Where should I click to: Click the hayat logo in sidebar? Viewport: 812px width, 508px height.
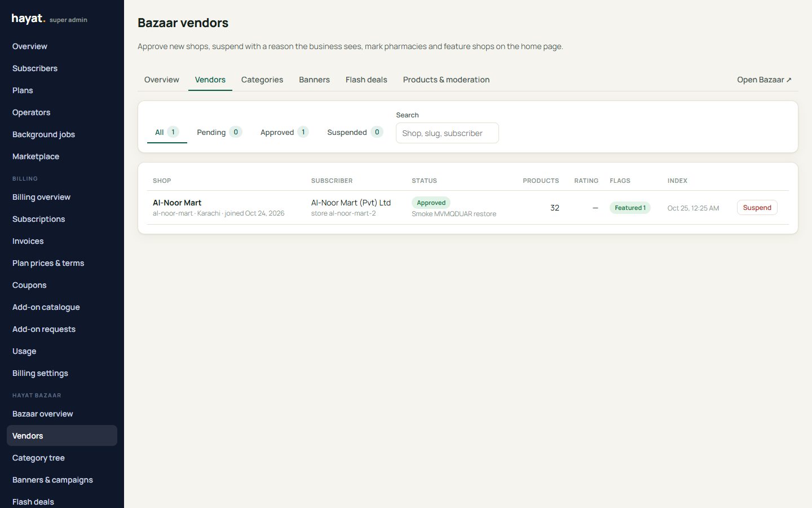28,19
